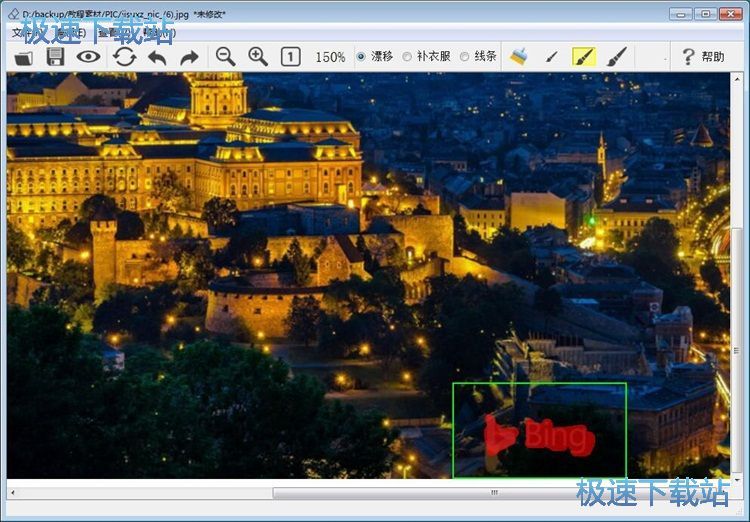Open 帮助 help button
Image resolution: width=750 pixels, height=522 pixels.
point(703,57)
